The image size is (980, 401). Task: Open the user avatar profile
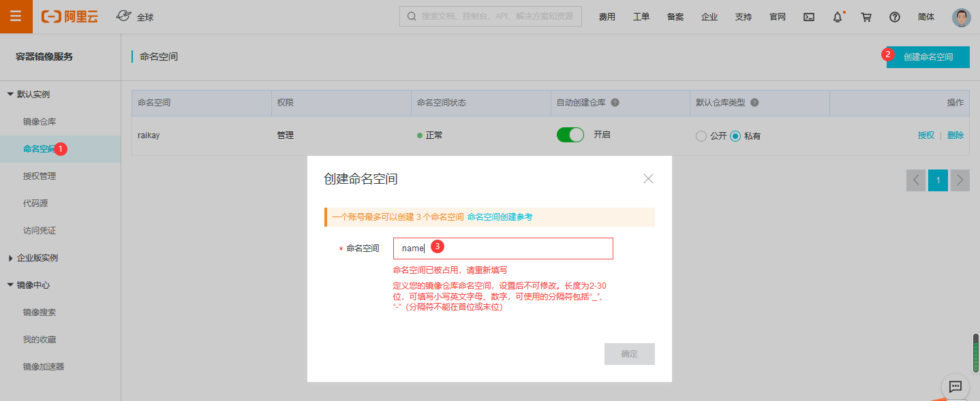961,17
